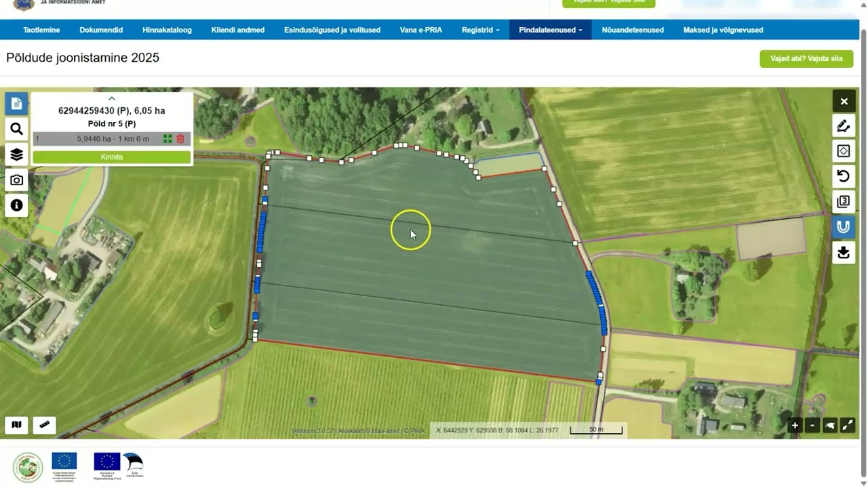868x488 pixels.
Task: Click the download import icon
Action: (844, 252)
